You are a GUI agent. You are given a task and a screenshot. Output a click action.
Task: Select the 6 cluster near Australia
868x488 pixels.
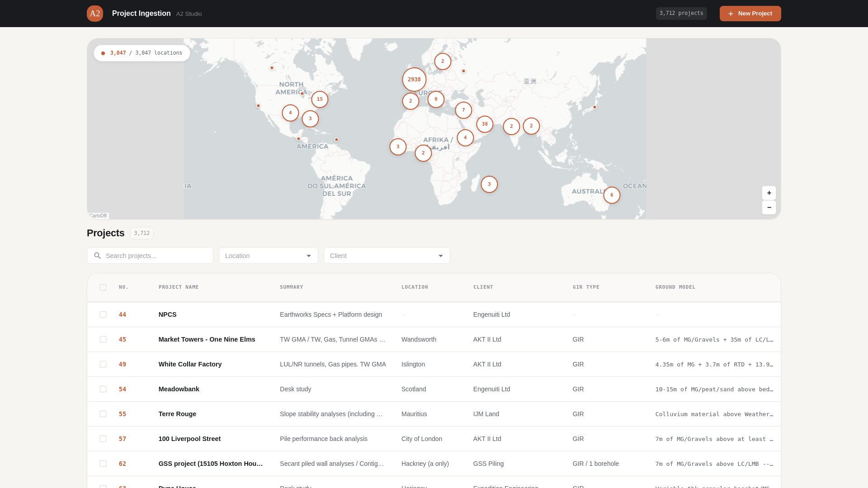[612, 195]
